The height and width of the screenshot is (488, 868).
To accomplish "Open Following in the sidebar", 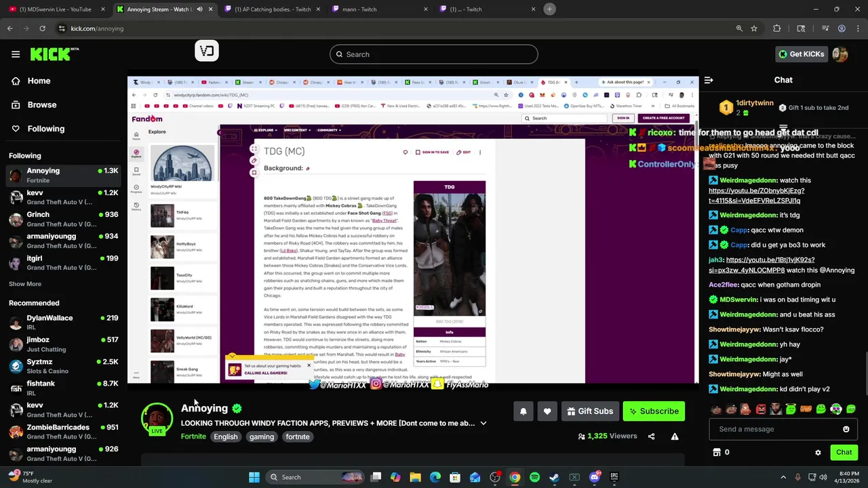I will coord(45,128).
